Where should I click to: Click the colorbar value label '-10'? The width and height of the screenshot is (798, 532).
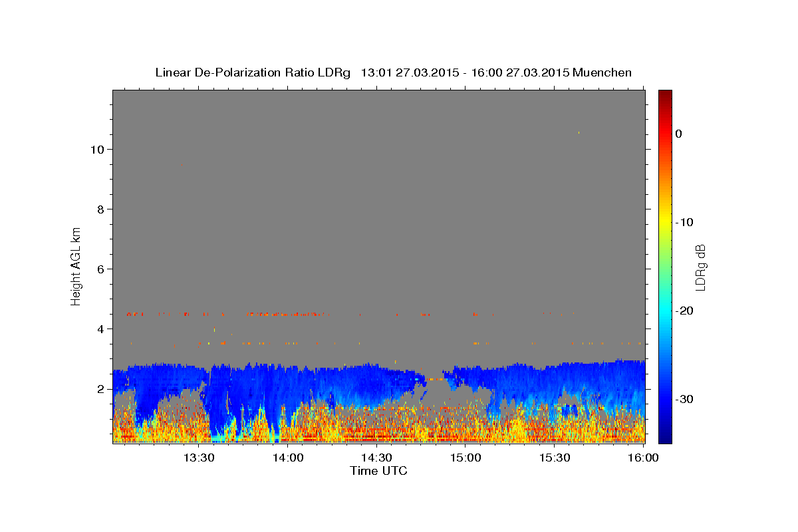click(x=685, y=222)
